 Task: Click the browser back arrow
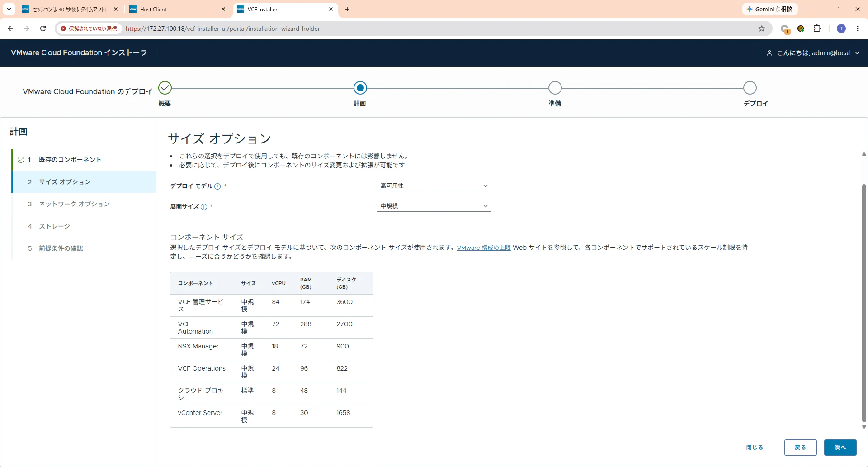(x=10, y=29)
